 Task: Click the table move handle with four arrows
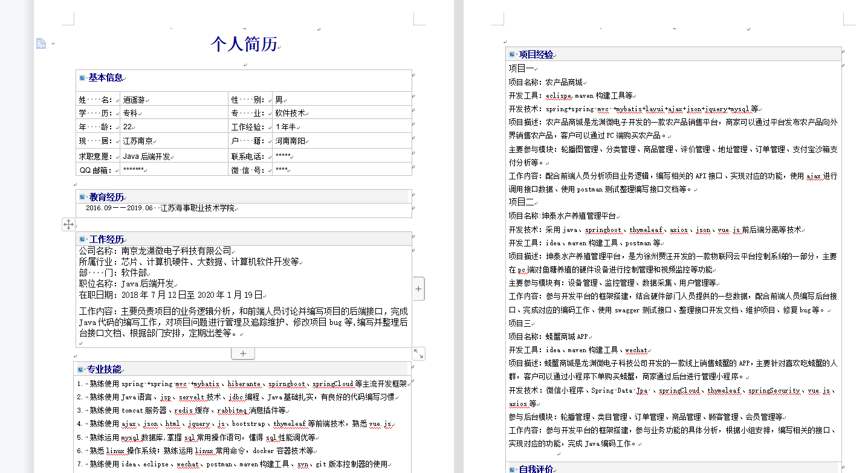click(x=68, y=225)
